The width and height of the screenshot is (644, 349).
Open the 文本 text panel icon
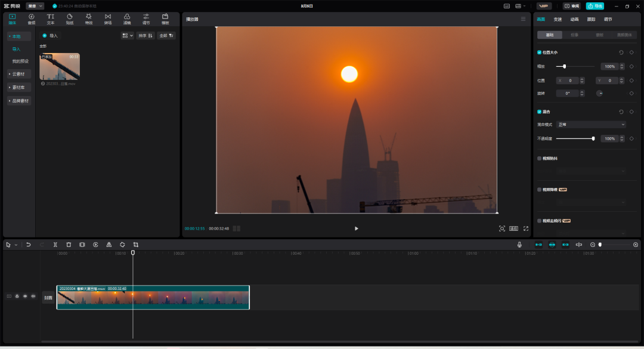click(x=51, y=19)
